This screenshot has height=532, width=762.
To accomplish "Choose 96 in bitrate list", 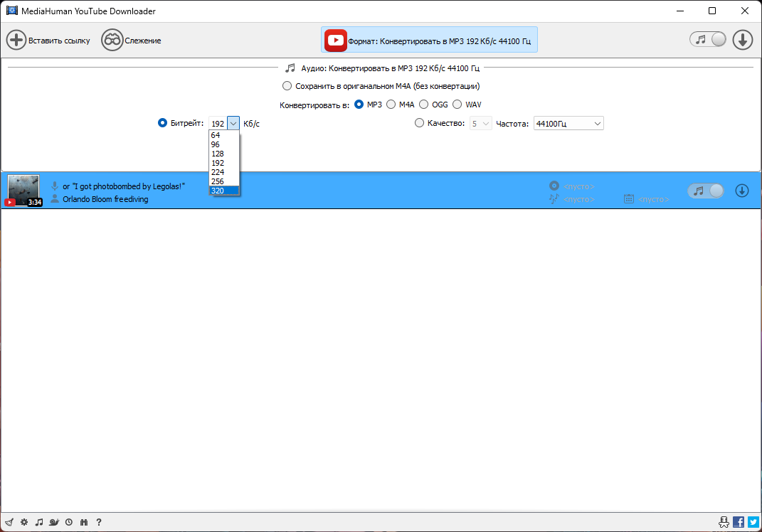I will tap(224, 144).
